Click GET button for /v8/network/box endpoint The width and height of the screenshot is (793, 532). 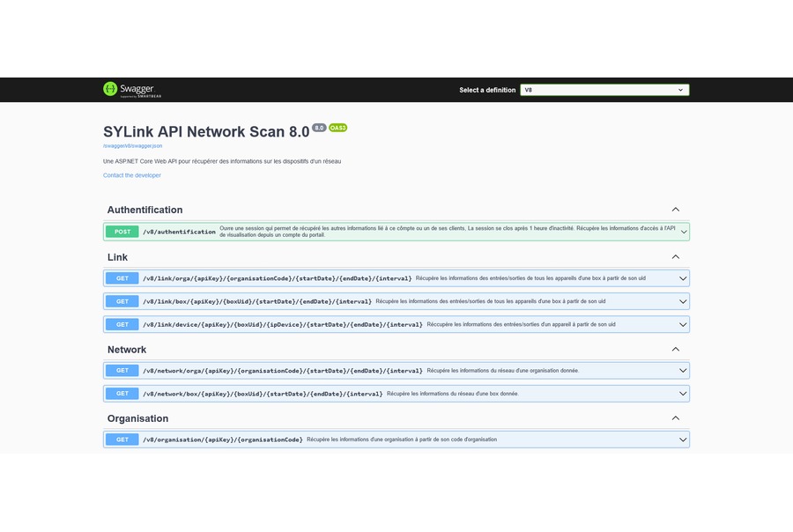pos(122,394)
